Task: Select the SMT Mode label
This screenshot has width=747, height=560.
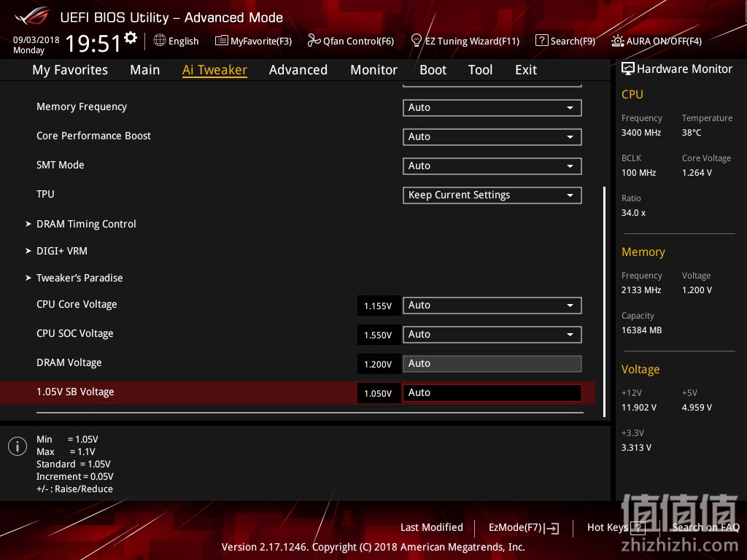Action: coord(60,165)
